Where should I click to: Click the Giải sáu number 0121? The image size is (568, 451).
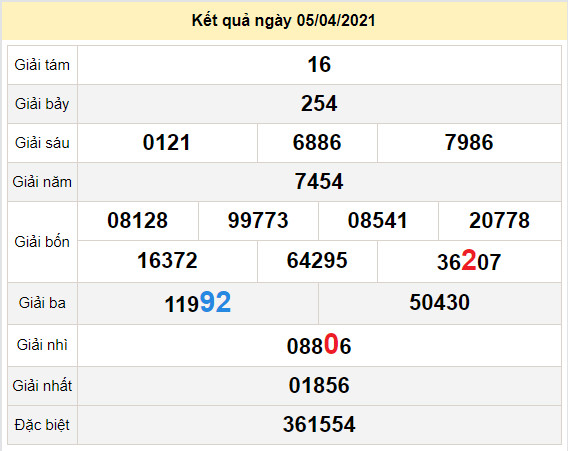[x=167, y=142]
